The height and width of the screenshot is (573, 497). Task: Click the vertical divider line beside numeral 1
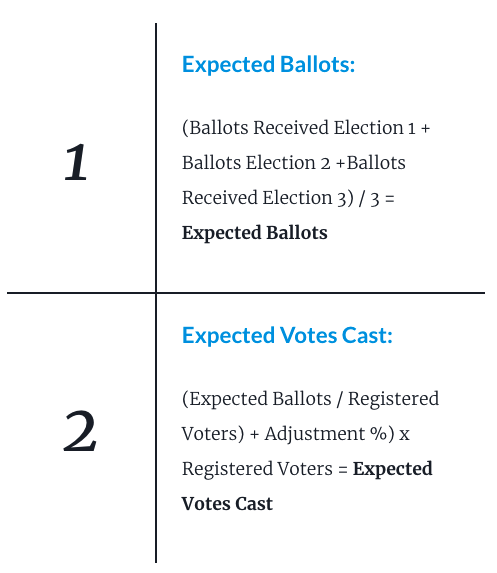pos(156,157)
